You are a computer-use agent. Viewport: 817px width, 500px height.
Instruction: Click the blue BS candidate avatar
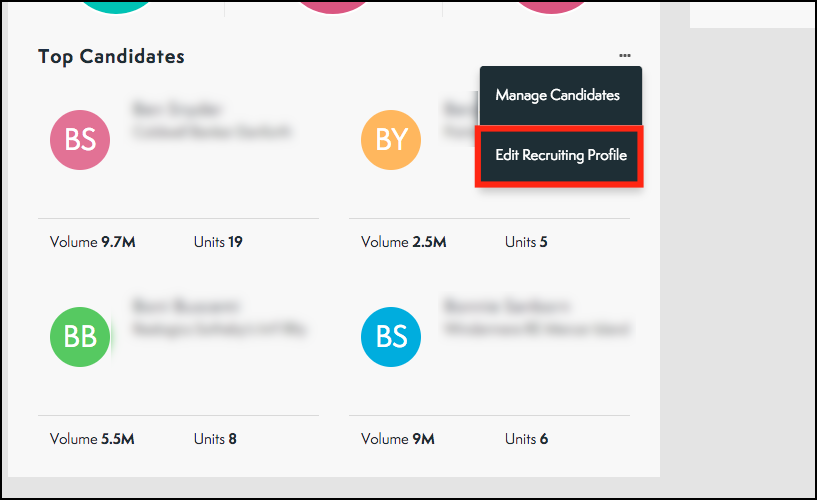(391, 336)
